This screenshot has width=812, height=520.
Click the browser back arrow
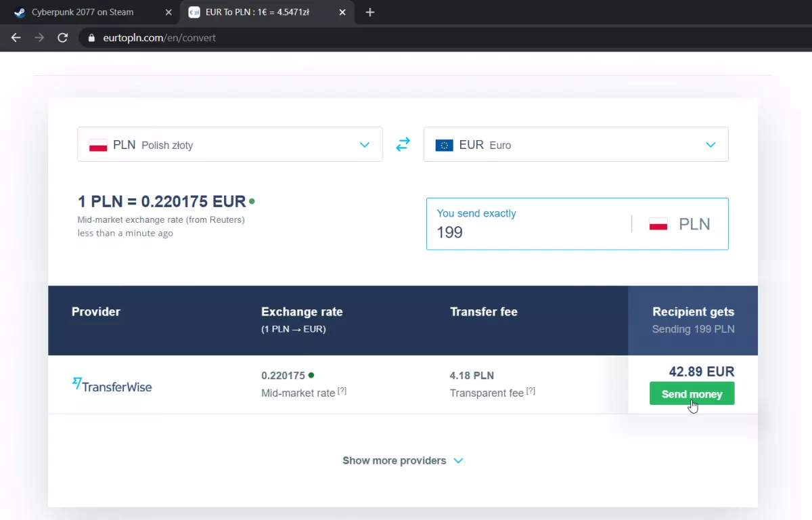[x=16, y=38]
